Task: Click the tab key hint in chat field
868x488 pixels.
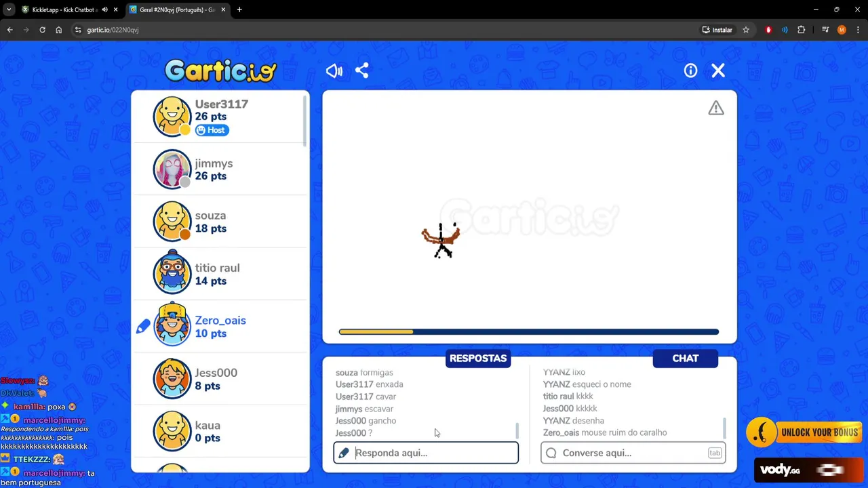Action: [x=715, y=453]
